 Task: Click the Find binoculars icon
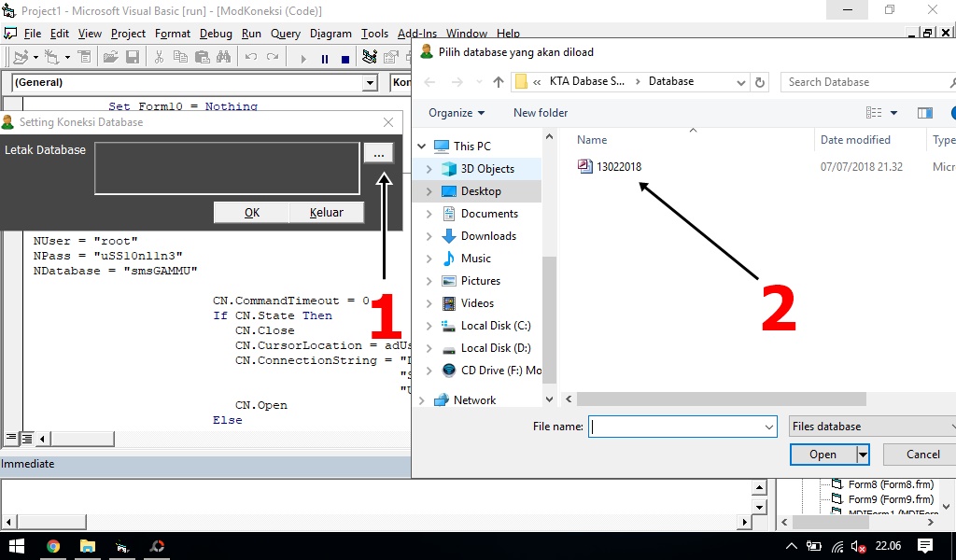point(224,57)
